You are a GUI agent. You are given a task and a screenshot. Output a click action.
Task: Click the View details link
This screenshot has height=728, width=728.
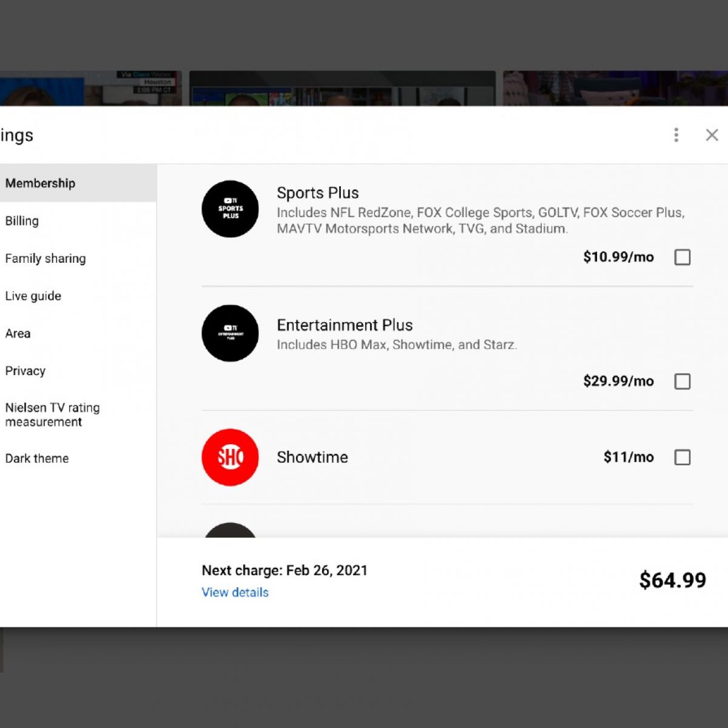pos(235,592)
